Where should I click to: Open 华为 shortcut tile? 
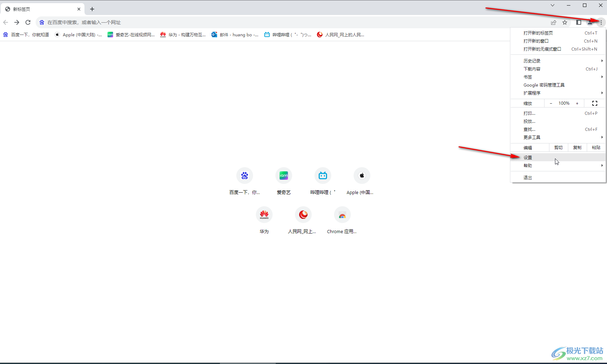(264, 220)
